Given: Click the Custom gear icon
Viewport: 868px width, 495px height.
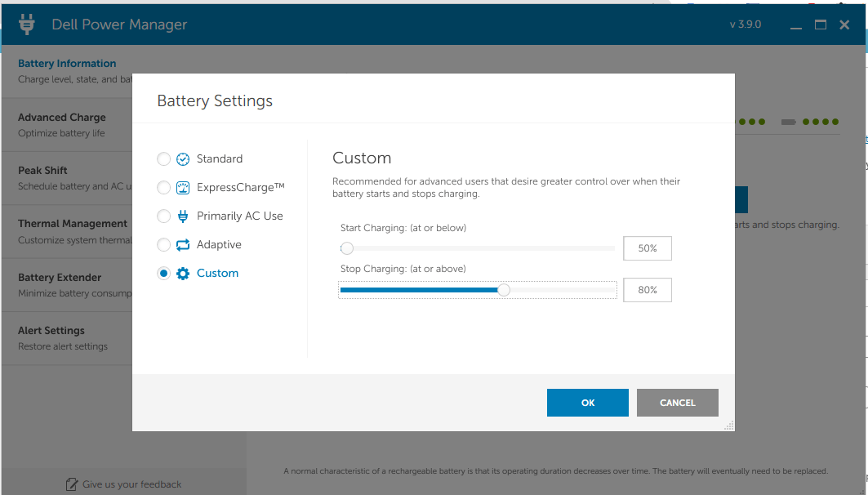Looking at the screenshot, I should (183, 274).
